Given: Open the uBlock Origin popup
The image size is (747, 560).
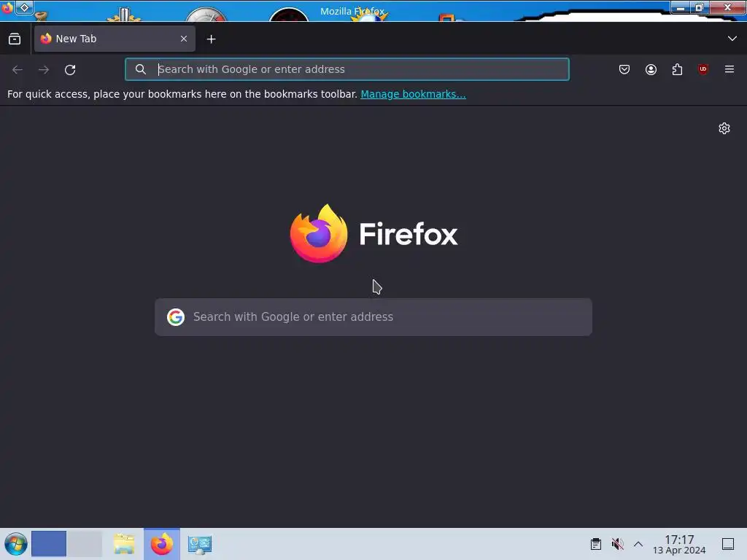Looking at the screenshot, I should [x=703, y=69].
